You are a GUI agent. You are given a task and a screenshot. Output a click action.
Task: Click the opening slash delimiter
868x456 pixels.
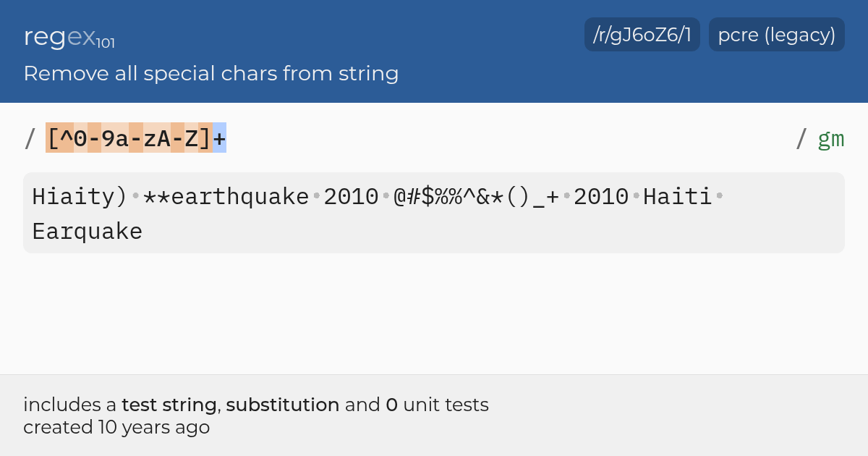click(30, 138)
